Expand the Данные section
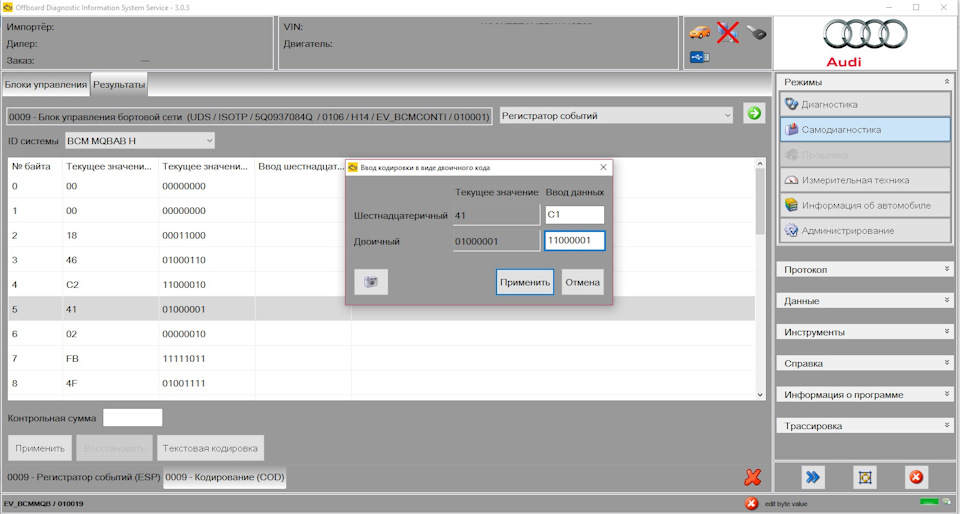The height and width of the screenshot is (514, 960). click(865, 300)
